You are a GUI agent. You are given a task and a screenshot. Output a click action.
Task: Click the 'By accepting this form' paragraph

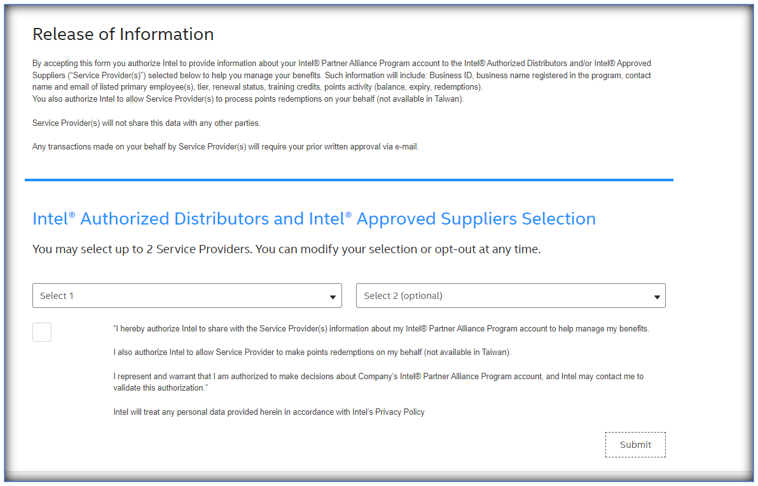[x=341, y=75]
